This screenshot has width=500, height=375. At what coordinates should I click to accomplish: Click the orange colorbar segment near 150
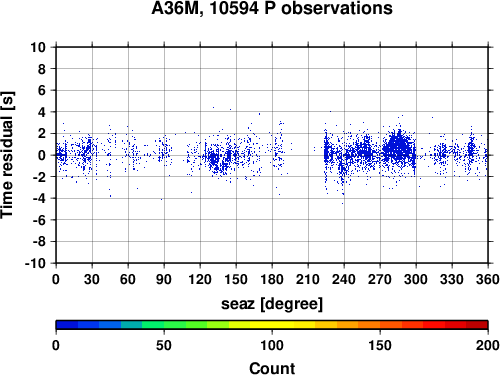380,325
